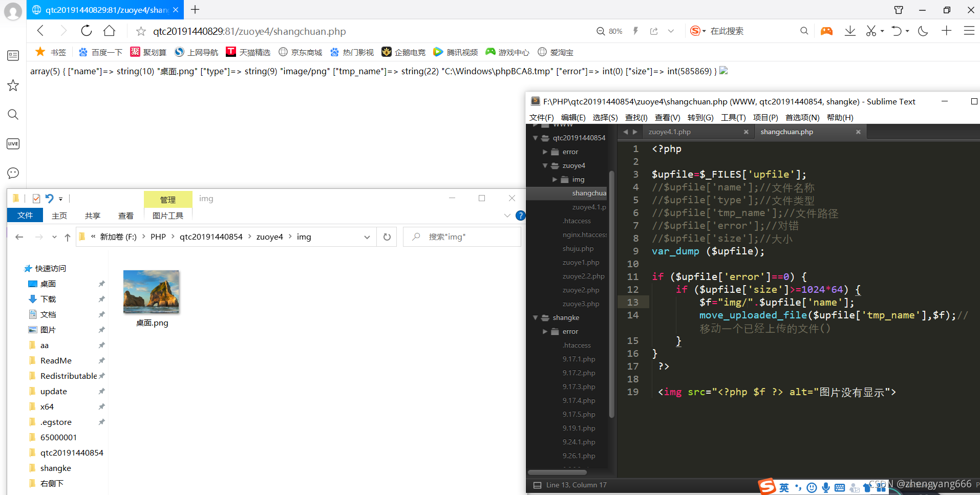Open Sublime Text 文件(F) menu
The image size is (980, 495).
(541, 117)
